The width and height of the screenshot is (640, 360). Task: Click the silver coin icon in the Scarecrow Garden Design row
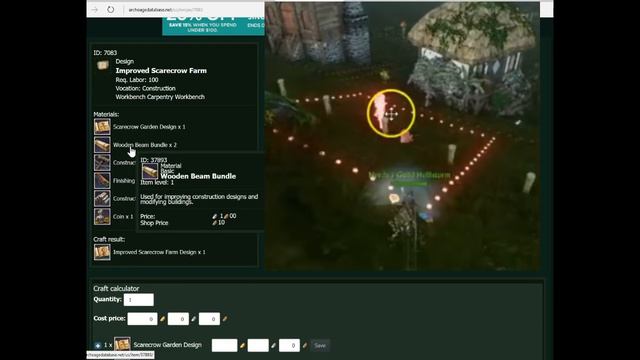[x=273, y=345]
